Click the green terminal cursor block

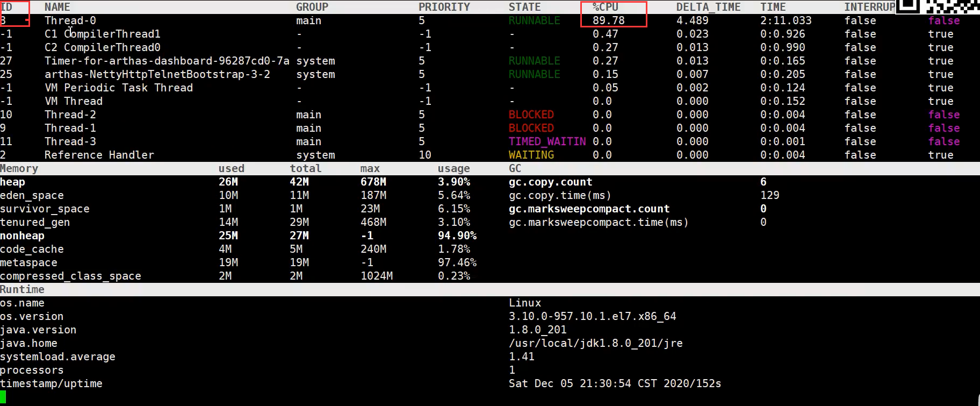3,397
